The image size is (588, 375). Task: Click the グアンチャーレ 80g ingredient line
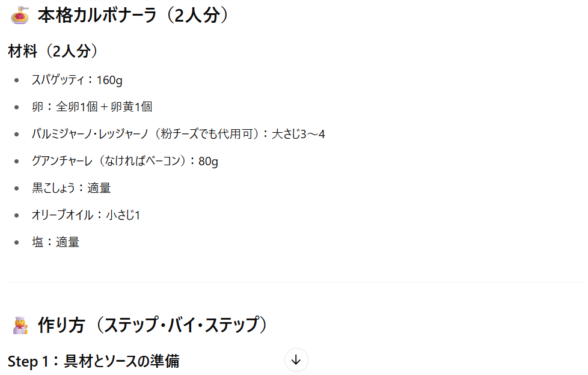click(x=125, y=161)
